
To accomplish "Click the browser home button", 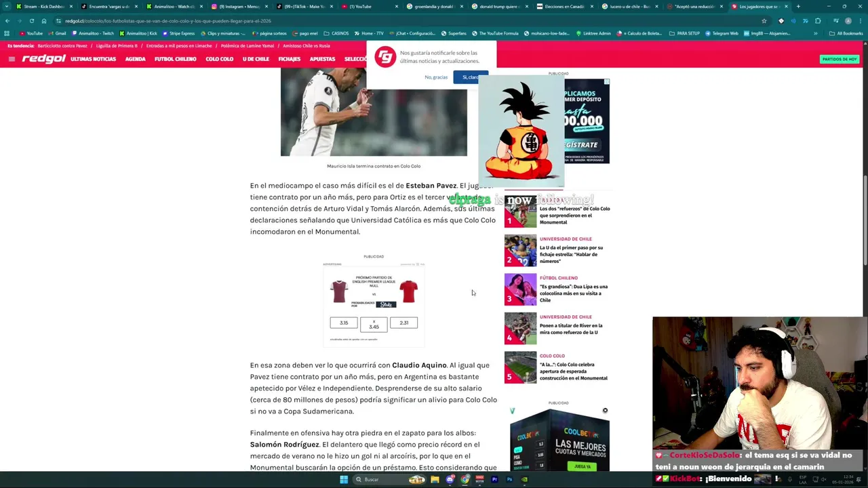I will point(44,21).
